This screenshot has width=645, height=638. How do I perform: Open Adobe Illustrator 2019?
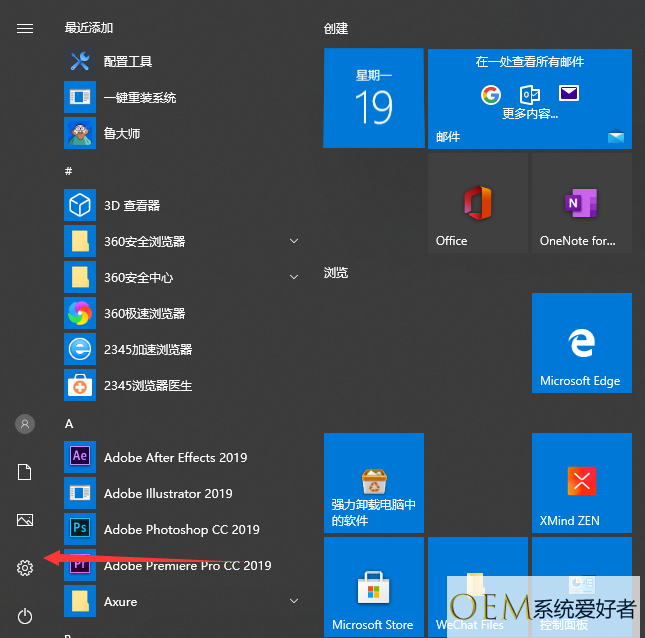point(167,493)
